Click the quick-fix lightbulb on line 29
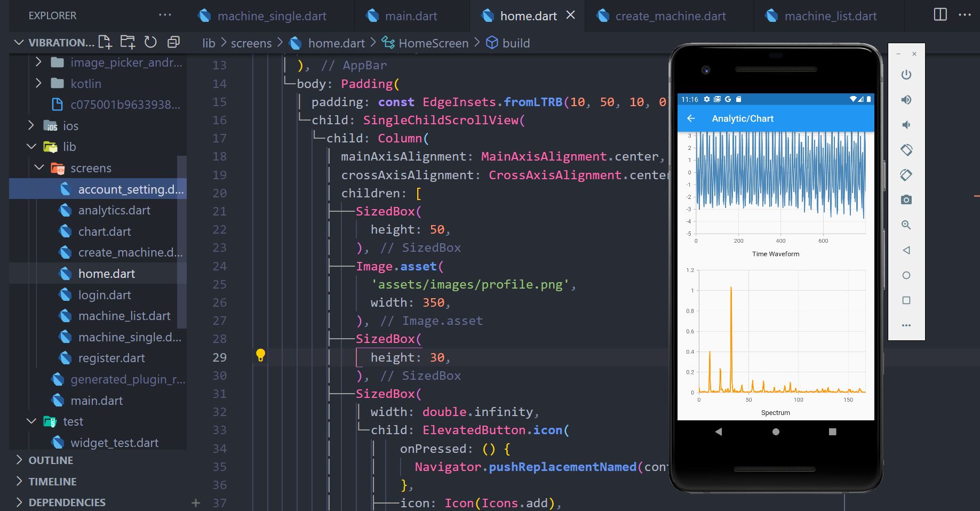The width and height of the screenshot is (980, 511). pos(261,354)
